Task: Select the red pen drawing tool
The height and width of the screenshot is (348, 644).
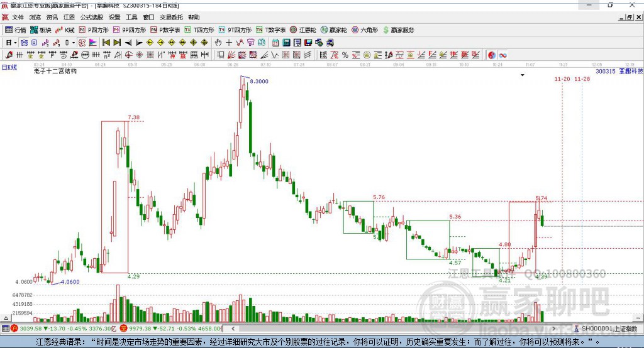Action: point(9,55)
